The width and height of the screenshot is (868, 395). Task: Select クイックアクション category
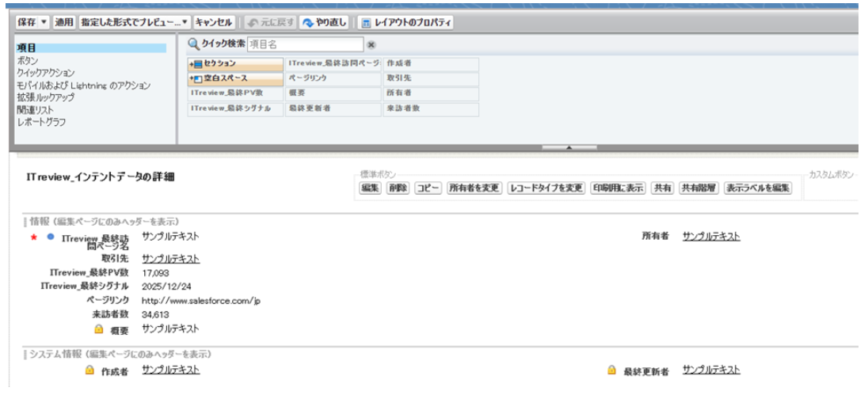(x=45, y=73)
